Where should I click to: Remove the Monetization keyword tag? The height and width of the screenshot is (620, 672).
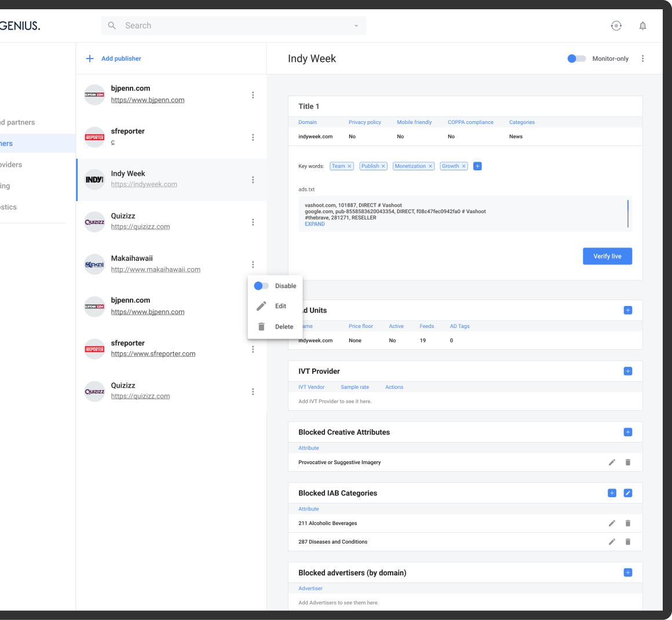coord(430,166)
